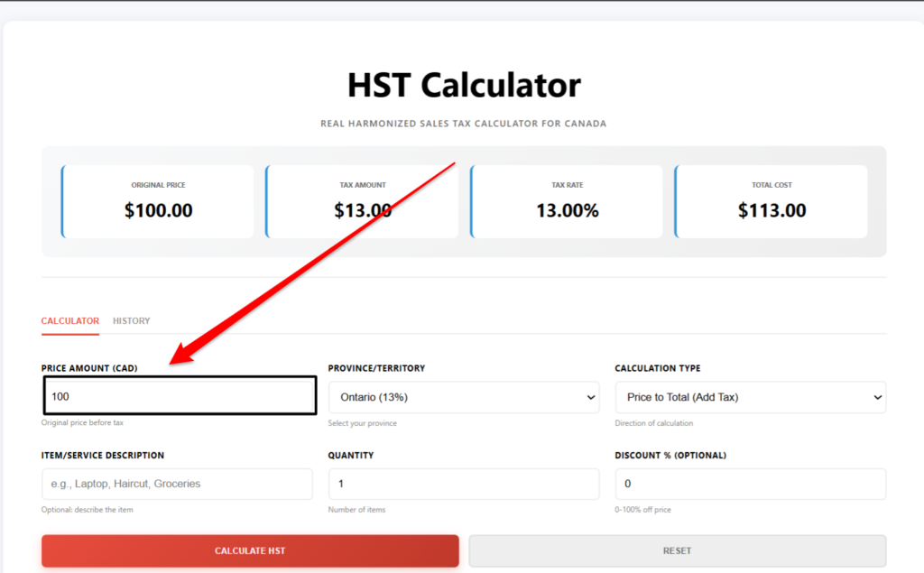This screenshot has width=924, height=573.
Task: Switch to the Calculator tab
Action: coord(70,320)
